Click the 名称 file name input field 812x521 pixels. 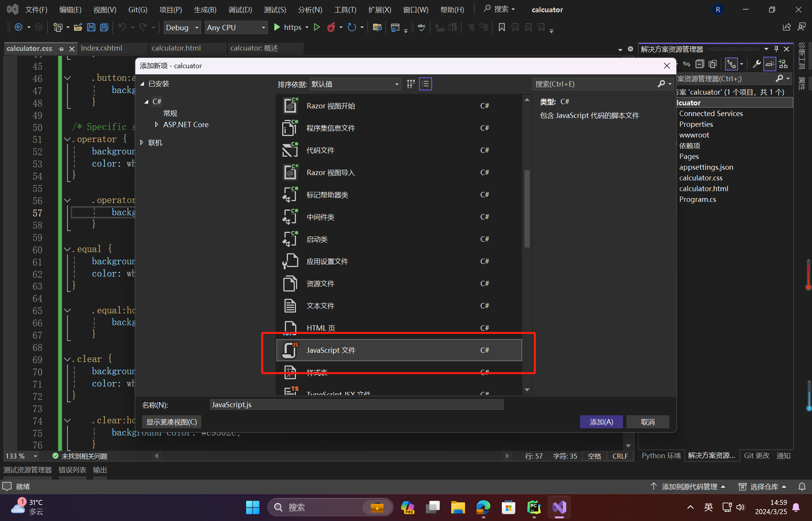click(x=357, y=405)
